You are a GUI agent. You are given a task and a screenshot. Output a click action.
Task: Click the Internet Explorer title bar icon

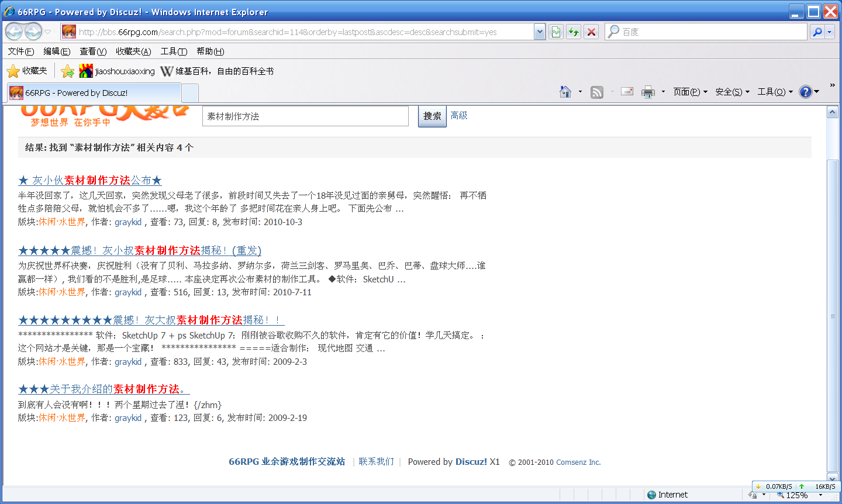10,12
